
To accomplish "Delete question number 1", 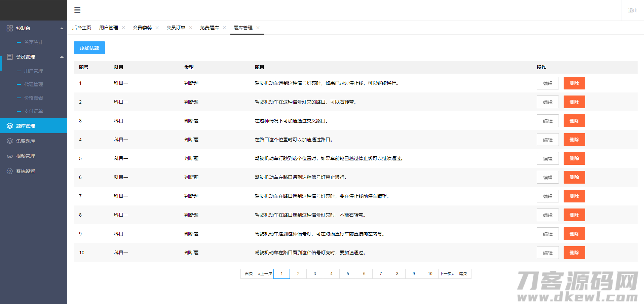I will coord(574,83).
